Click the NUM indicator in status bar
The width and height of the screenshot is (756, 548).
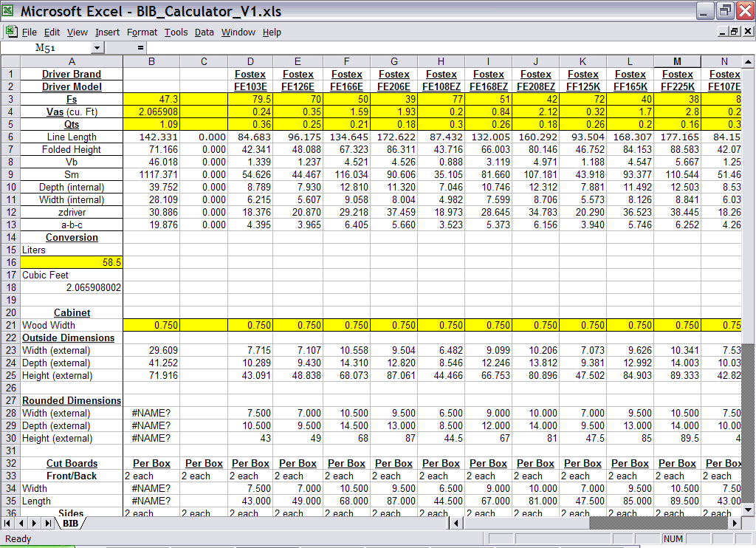click(673, 539)
